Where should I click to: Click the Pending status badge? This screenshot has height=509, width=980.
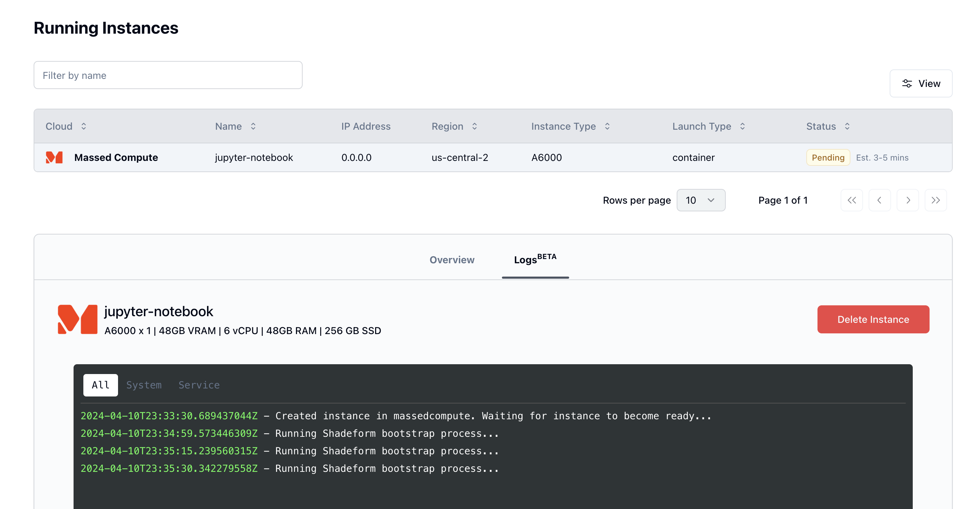(x=828, y=157)
